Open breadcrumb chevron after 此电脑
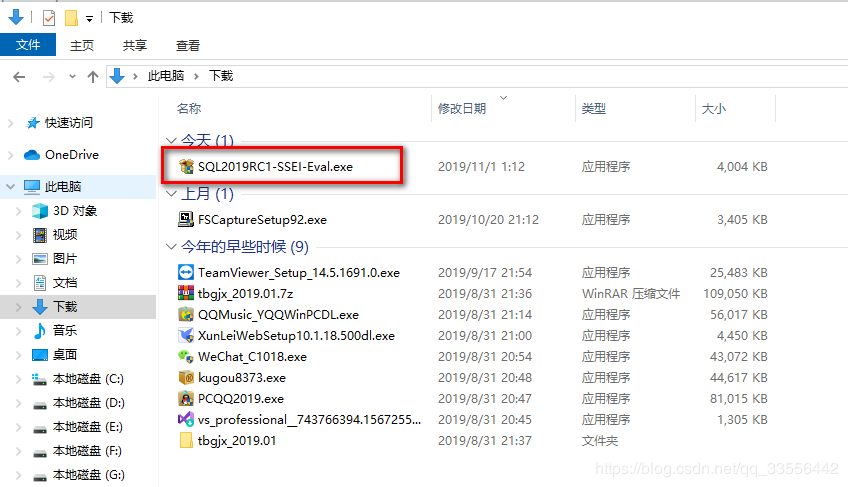Viewport: 848px width, 487px height. point(196,76)
